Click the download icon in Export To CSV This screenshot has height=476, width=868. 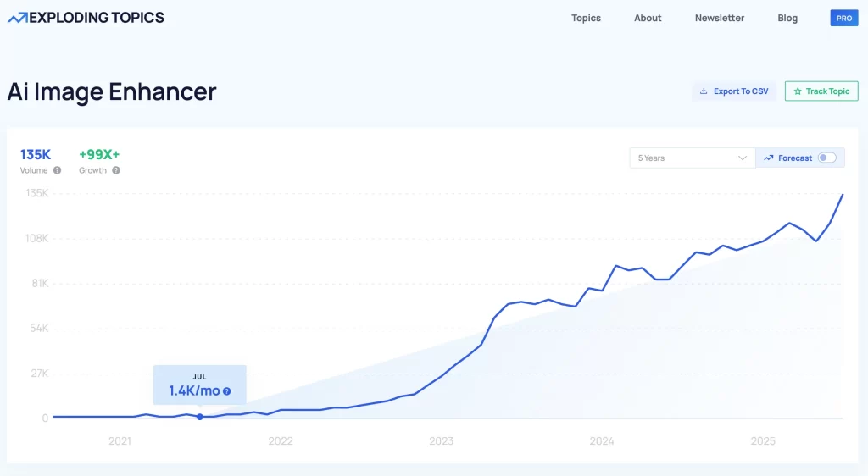click(704, 91)
